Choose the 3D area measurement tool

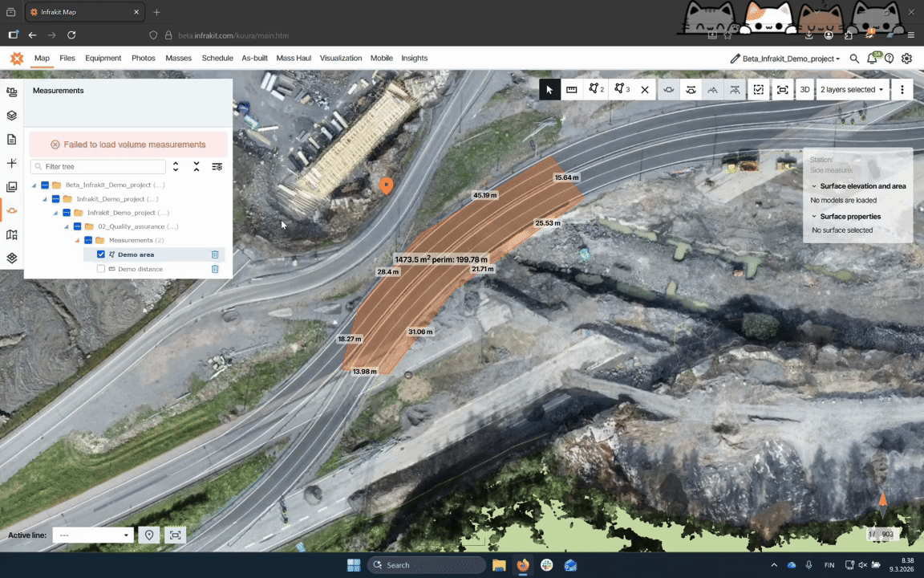(x=622, y=90)
